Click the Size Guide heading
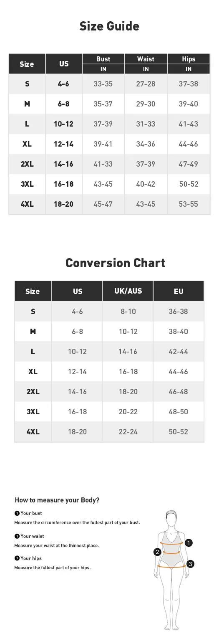This screenshot has height=644, width=219. click(109, 26)
